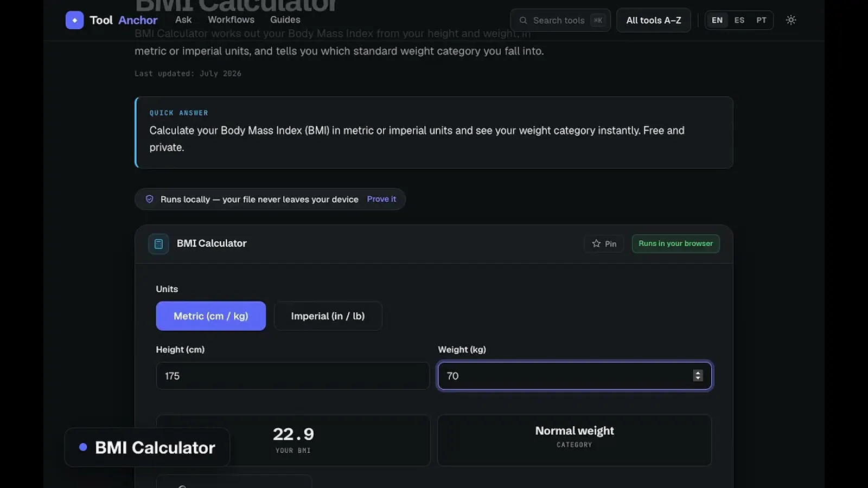Focus the Search tools field

coord(560,20)
